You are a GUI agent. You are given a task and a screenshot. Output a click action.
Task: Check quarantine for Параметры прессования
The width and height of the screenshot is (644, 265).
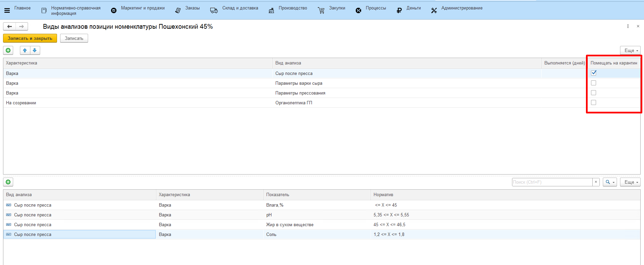(x=594, y=93)
